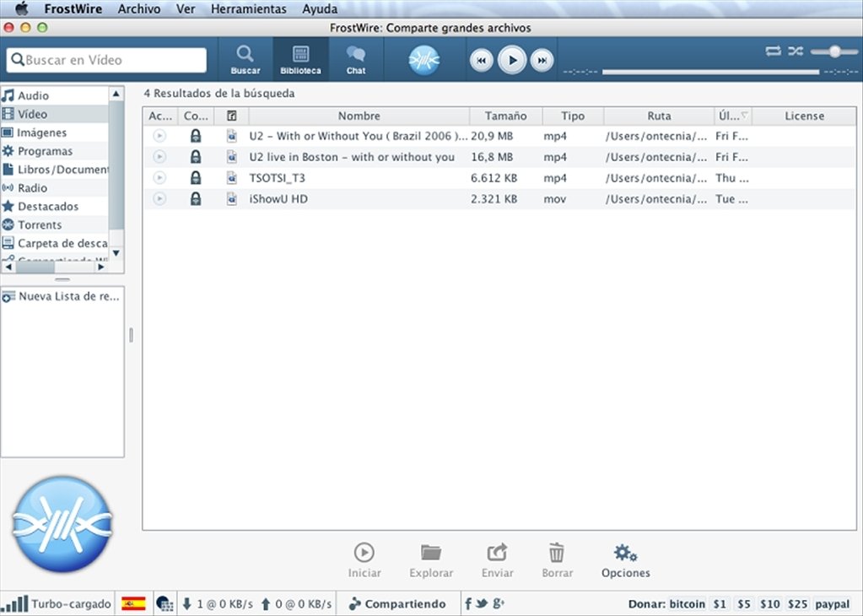Select Radio in the library sidebar
Viewport: 863px width, 616px height.
(x=55, y=187)
